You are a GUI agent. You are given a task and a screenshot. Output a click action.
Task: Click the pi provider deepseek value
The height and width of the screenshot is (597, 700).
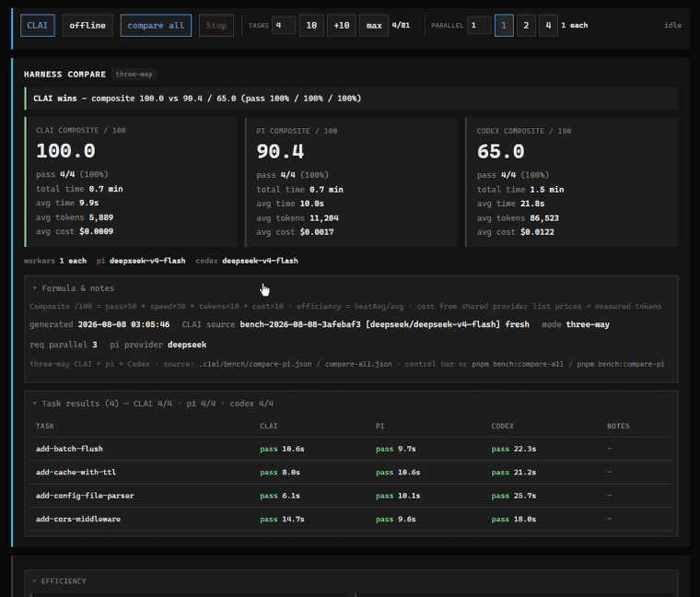pyautogui.click(x=187, y=345)
